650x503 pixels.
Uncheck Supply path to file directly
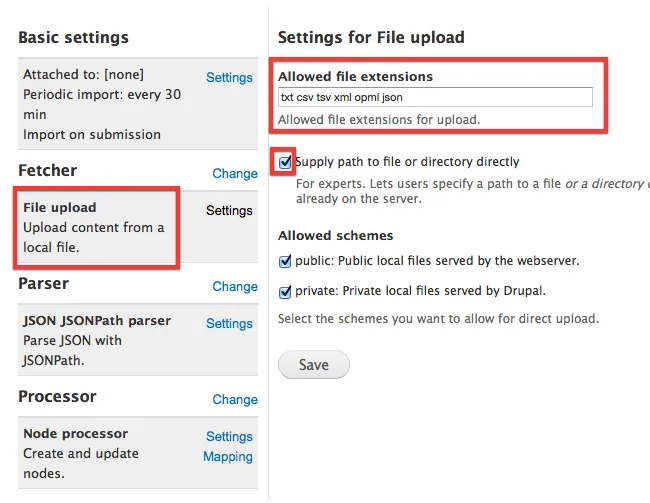(286, 161)
